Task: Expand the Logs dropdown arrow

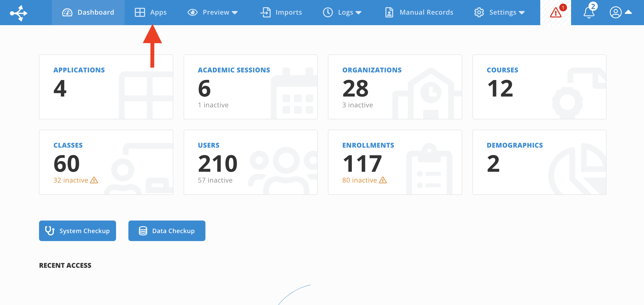Action: click(358, 13)
